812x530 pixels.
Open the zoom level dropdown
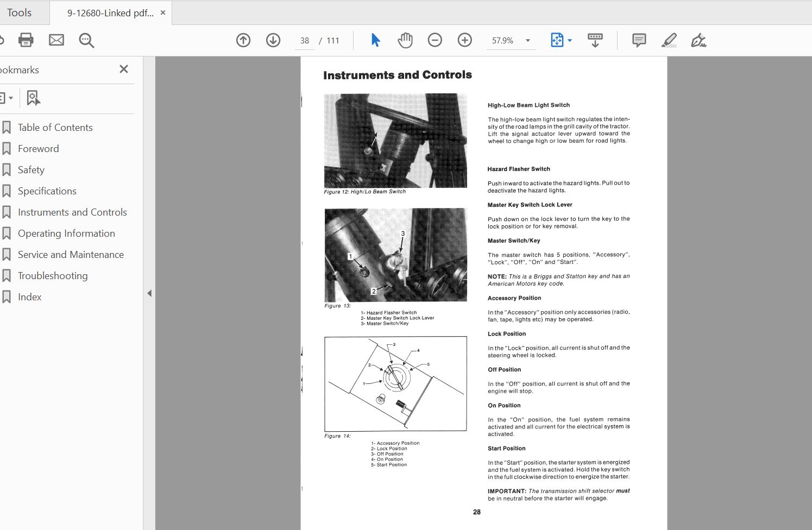pyautogui.click(x=526, y=40)
